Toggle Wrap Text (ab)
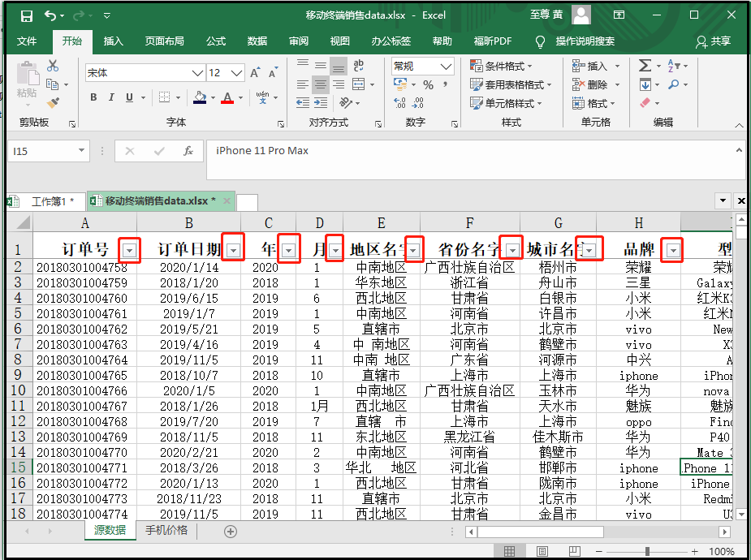The width and height of the screenshot is (751, 560). pyautogui.click(x=358, y=66)
